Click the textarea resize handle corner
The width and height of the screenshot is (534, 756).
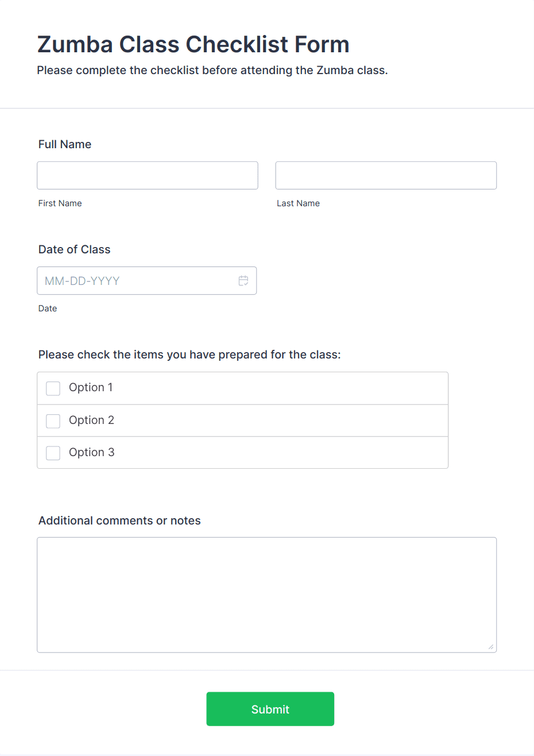pos(490,647)
